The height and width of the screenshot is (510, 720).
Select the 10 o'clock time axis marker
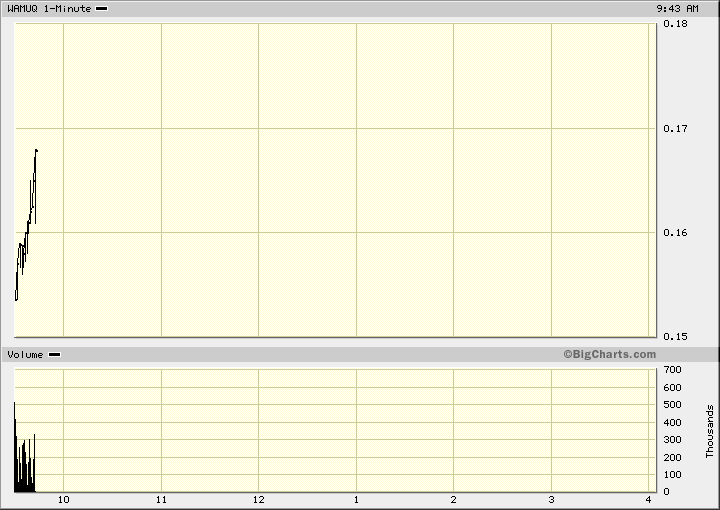64,499
